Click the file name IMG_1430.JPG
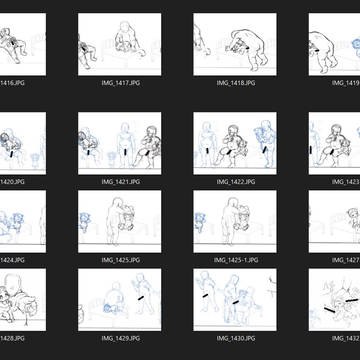The height and width of the screenshot is (360, 360). pos(236,338)
